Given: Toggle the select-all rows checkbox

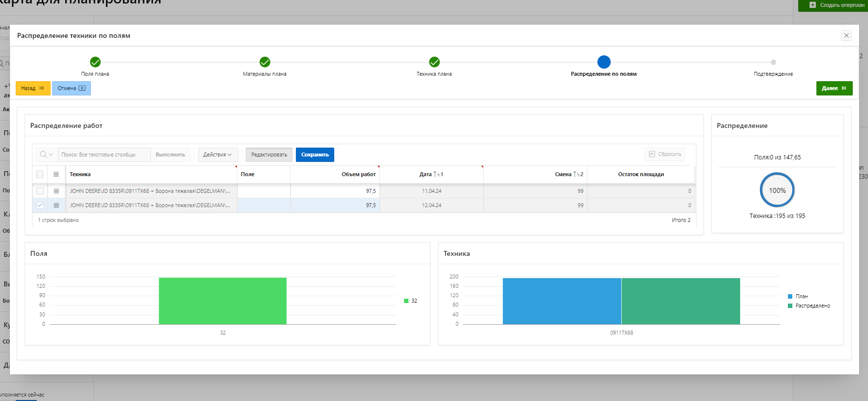Looking at the screenshot, I should 40,174.
